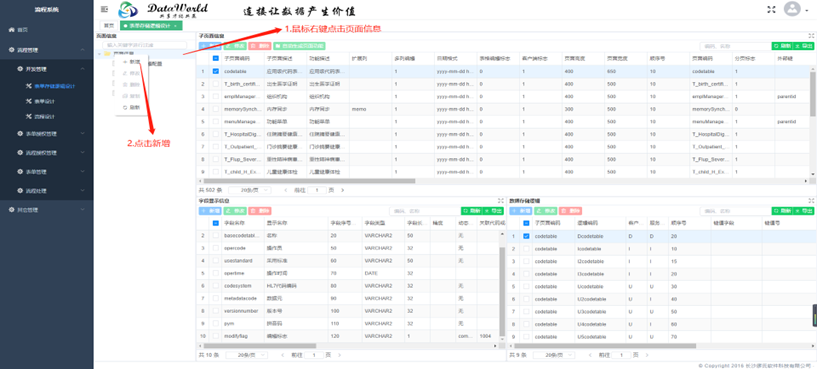This screenshot has height=369, width=817.
Task: Check the emplManager row checkbox
Action: point(216,96)
